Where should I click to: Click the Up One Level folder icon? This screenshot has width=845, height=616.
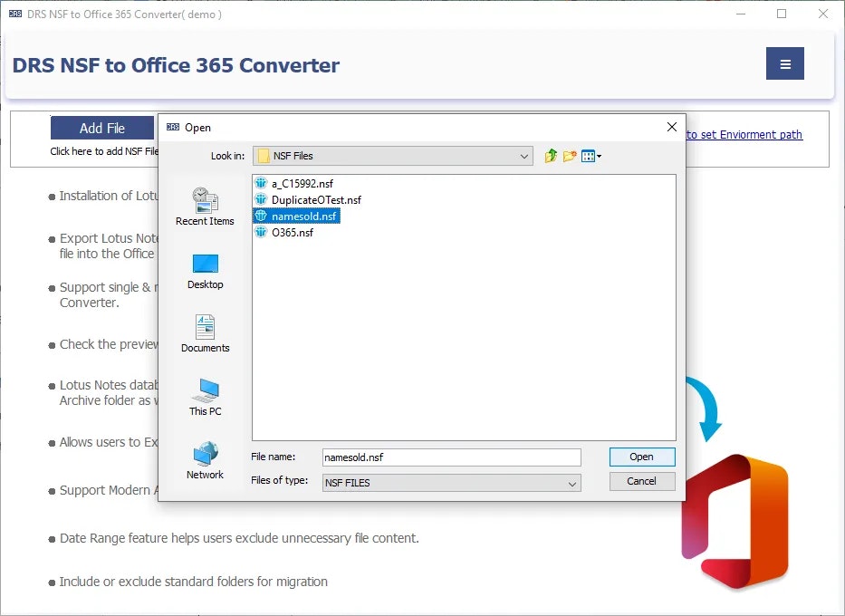click(550, 156)
